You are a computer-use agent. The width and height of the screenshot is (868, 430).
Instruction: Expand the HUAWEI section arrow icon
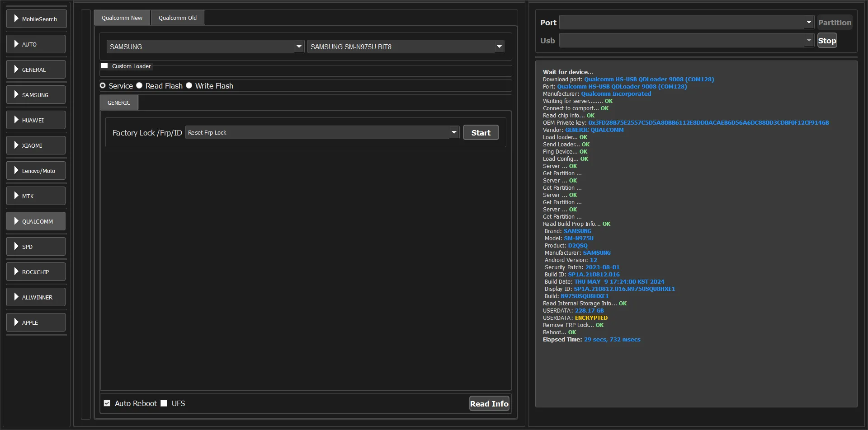pos(16,120)
